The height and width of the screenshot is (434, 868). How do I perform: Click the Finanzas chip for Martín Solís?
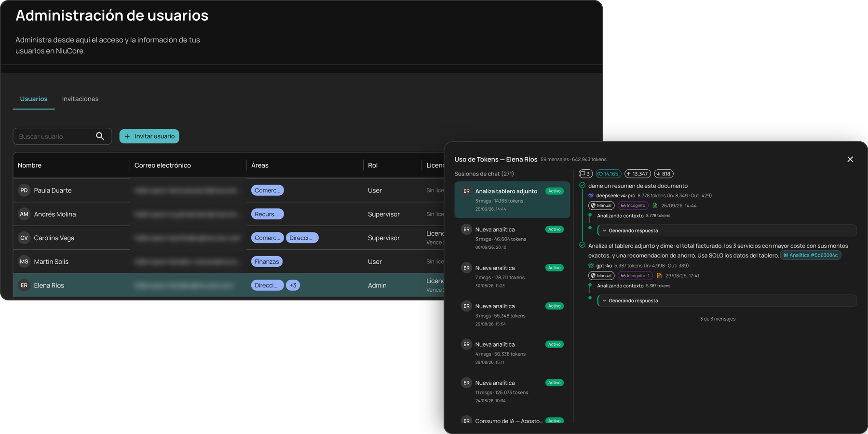point(267,261)
